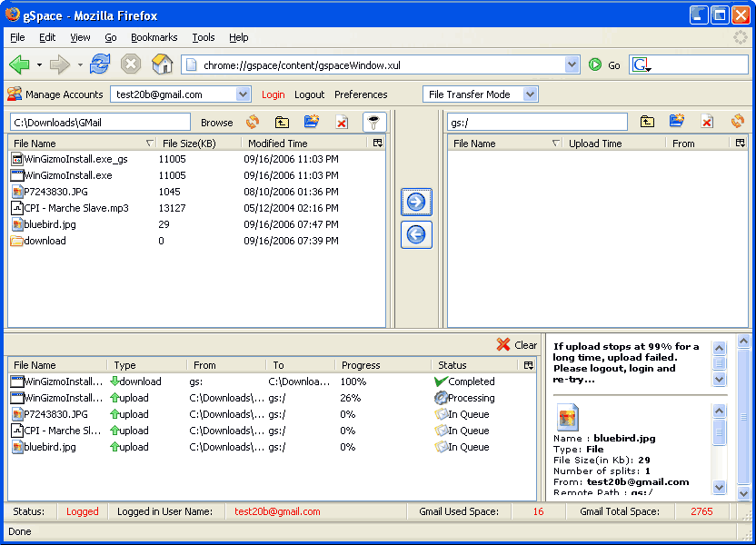The width and height of the screenshot is (756, 545).
Task: Click the Stop loading icon
Action: coord(131,64)
